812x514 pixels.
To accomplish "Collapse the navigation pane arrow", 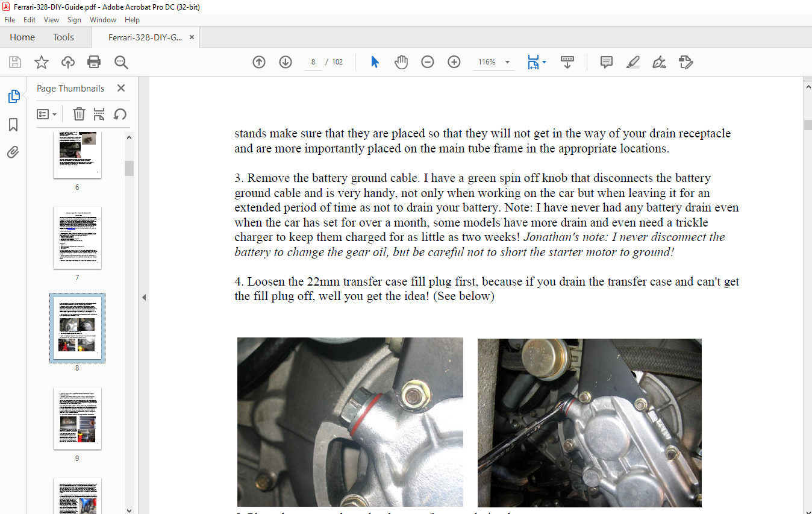I will [x=144, y=297].
